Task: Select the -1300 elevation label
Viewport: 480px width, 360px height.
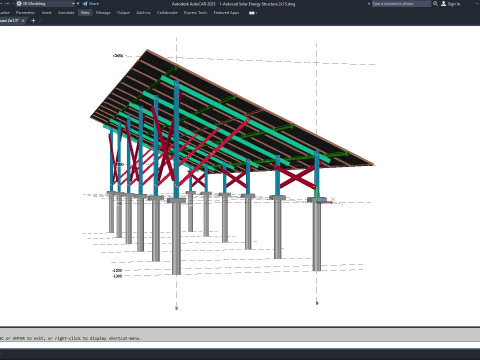Action: [x=117, y=276]
